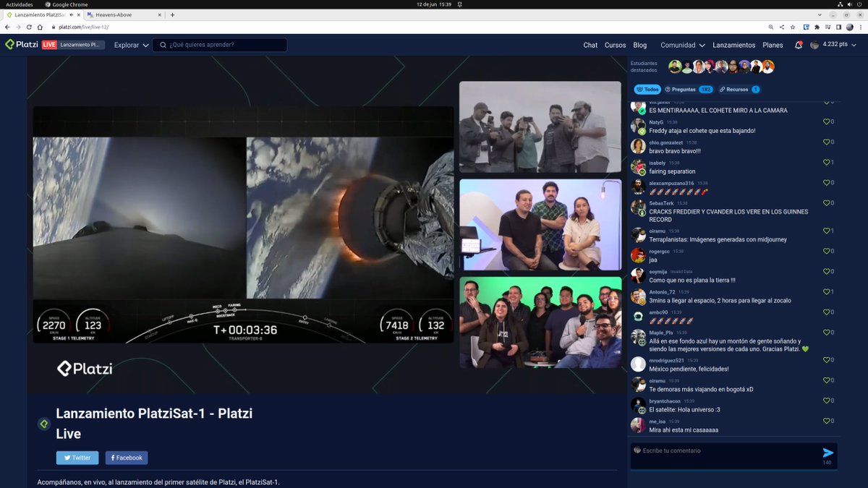Focus the '¿Qué quieres aprender?' search field
This screenshot has height=488, width=868.
(x=219, y=45)
